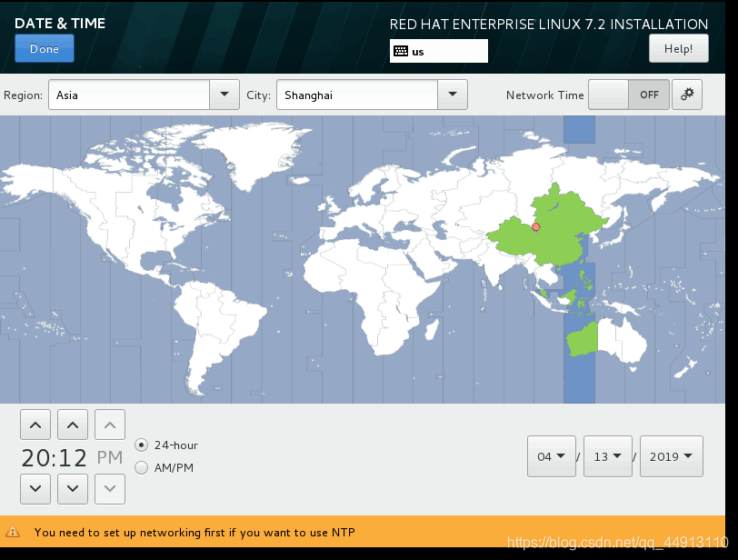Click the NTP warning triangle icon

tap(13, 532)
